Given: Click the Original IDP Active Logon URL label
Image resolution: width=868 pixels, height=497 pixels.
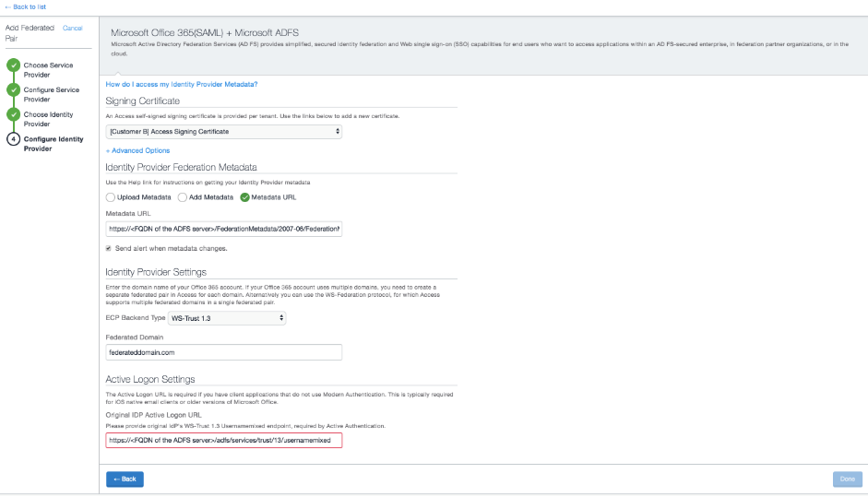Looking at the screenshot, I should 154,415.
